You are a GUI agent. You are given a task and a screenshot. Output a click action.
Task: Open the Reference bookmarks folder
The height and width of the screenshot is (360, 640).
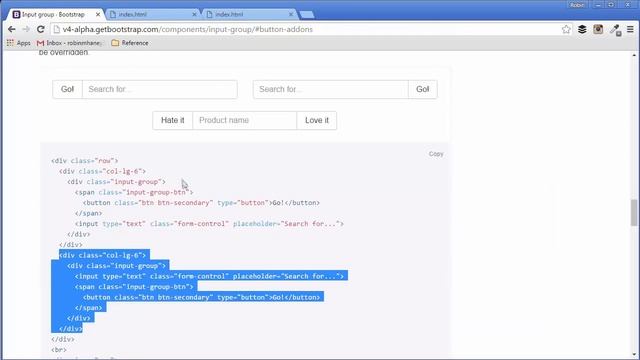click(130, 43)
